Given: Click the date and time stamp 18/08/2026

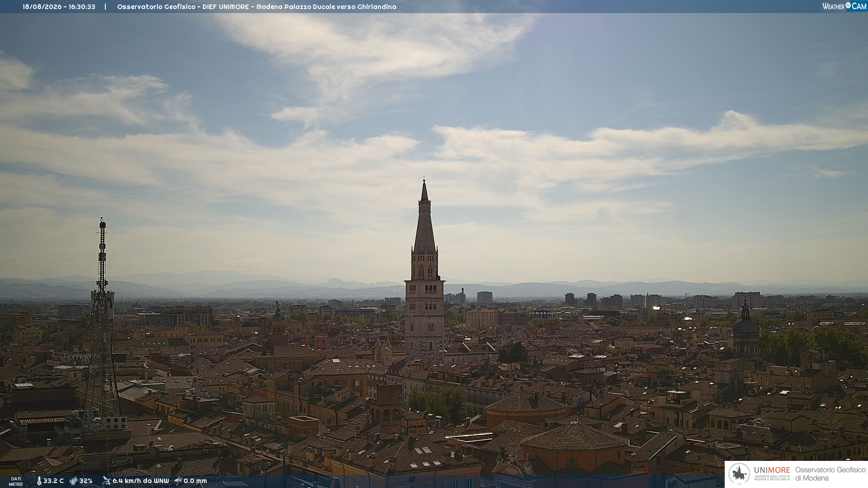Looking at the screenshot, I should 59,7.
